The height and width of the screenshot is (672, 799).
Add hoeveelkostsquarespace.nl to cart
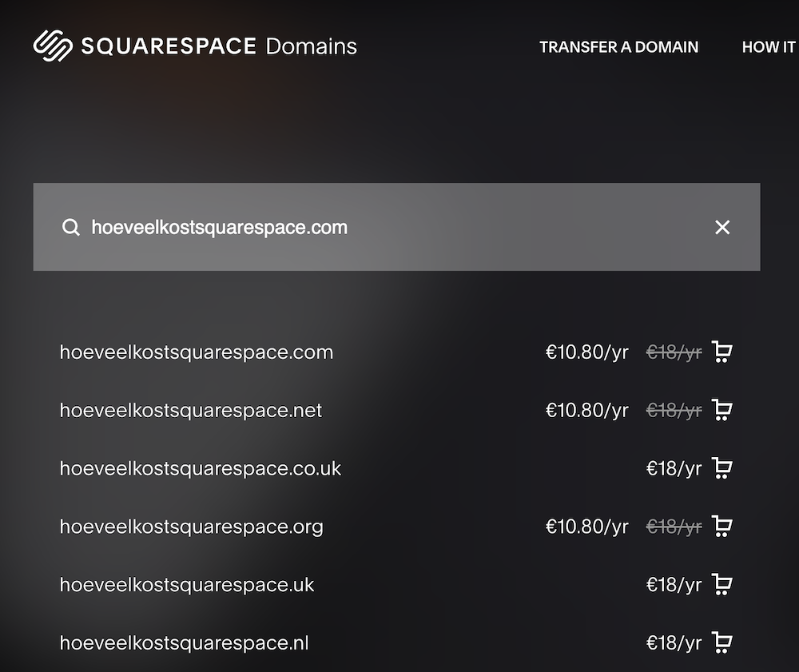point(722,643)
